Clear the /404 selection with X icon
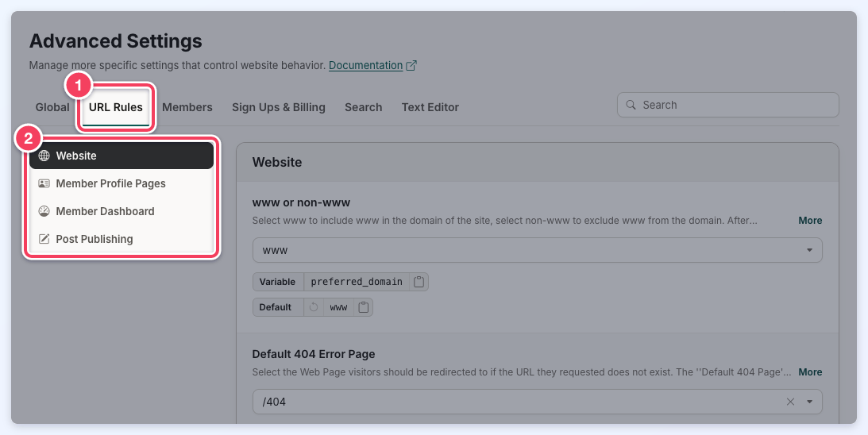Image resolution: width=868 pixels, height=435 pixels. 790,402
